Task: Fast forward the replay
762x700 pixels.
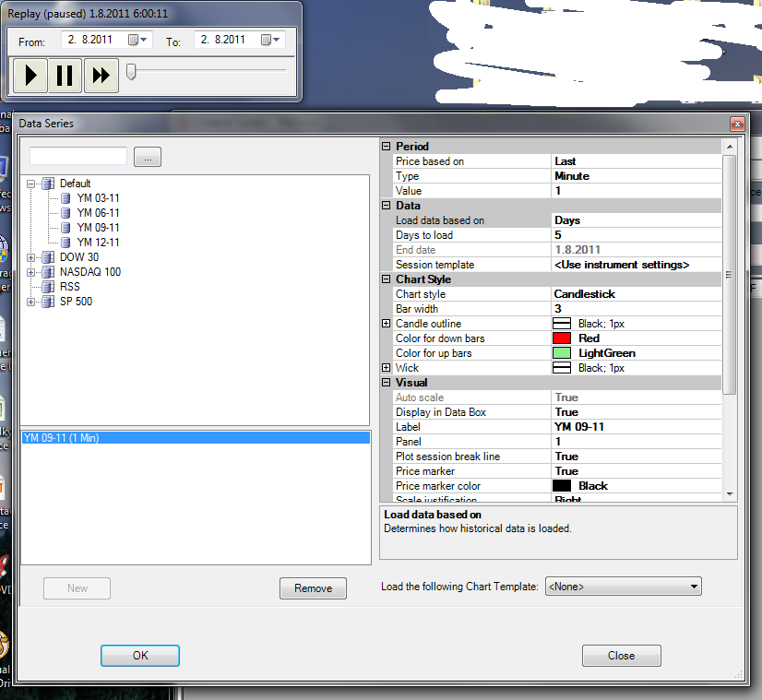Action: click(101, 76)
